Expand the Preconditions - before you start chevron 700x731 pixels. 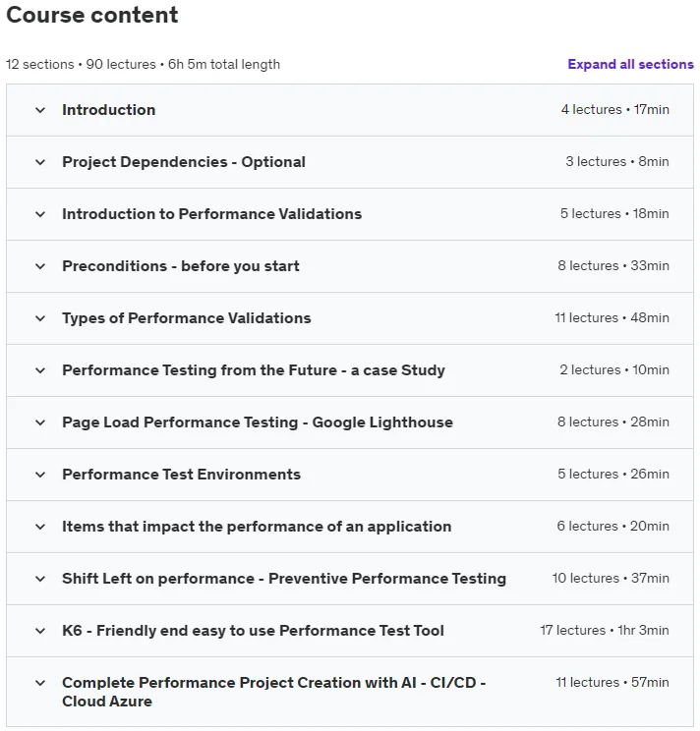click(x=40, y=266)
